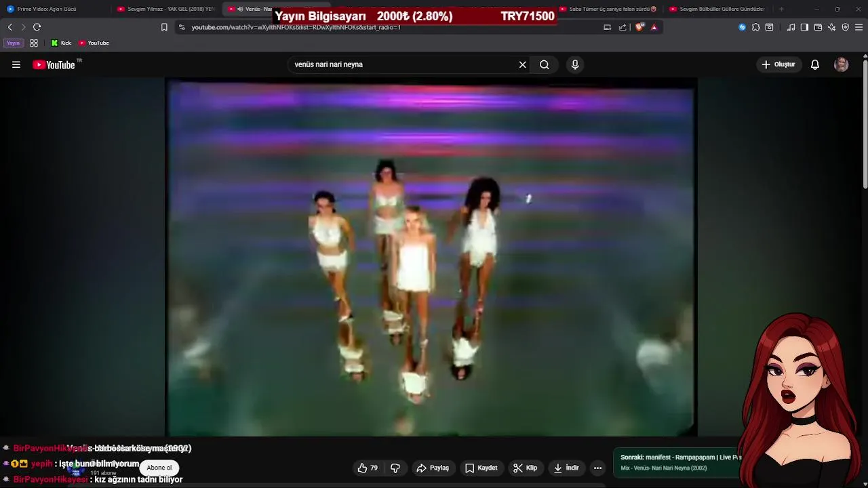Open the Brave Shields lion icon
This screenshot has width=868, height=488.
coord(639,27)
